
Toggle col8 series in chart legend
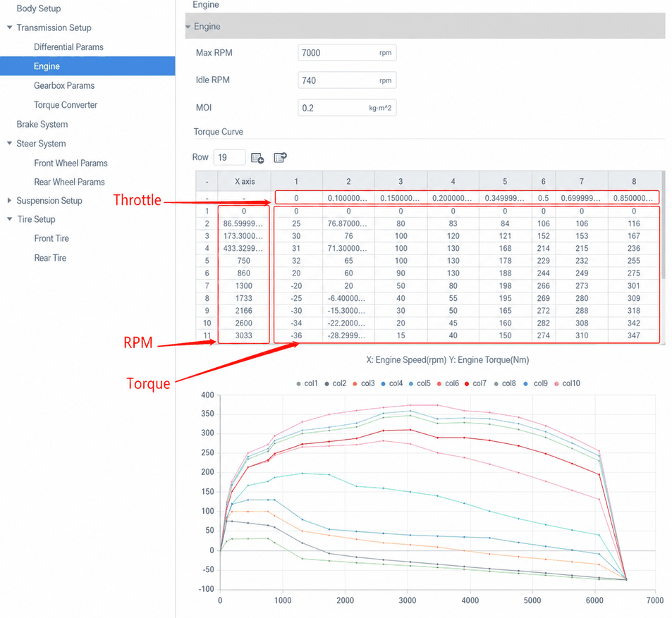tap(505, 383)
